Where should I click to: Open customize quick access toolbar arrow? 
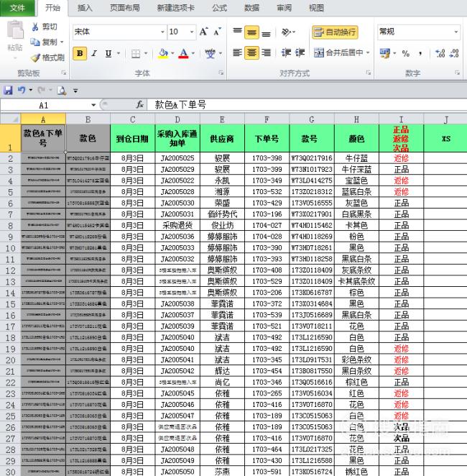[75, 91]
